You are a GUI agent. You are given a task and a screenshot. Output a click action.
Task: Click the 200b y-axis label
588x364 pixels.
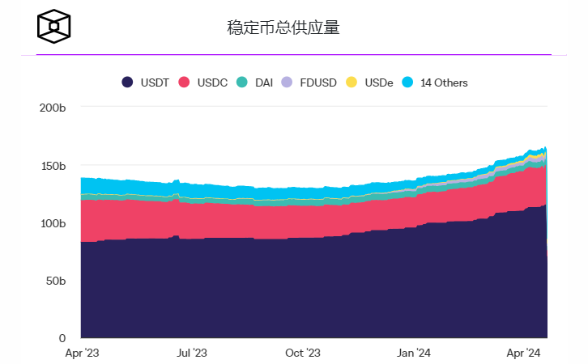point(53,108)
